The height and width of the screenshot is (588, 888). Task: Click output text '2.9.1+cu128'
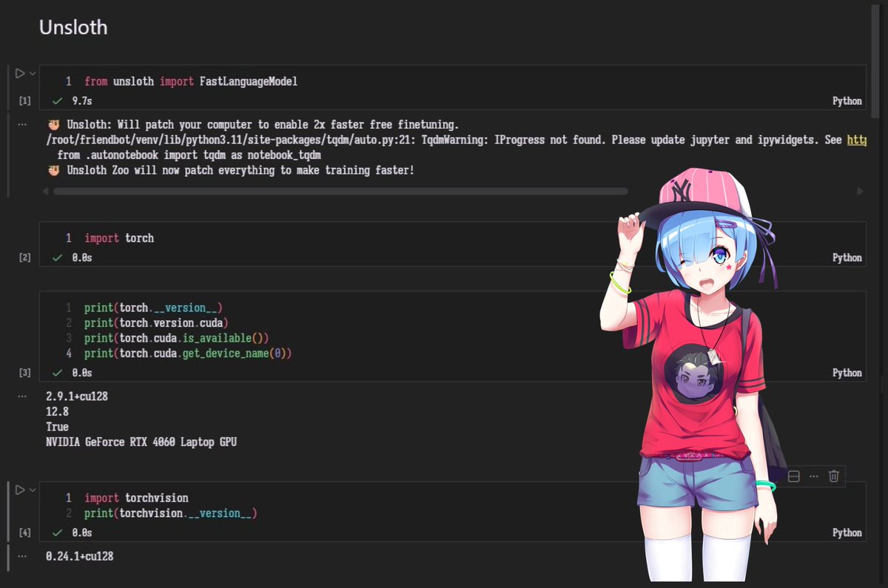pyautogui.click(x=77, y=396)
